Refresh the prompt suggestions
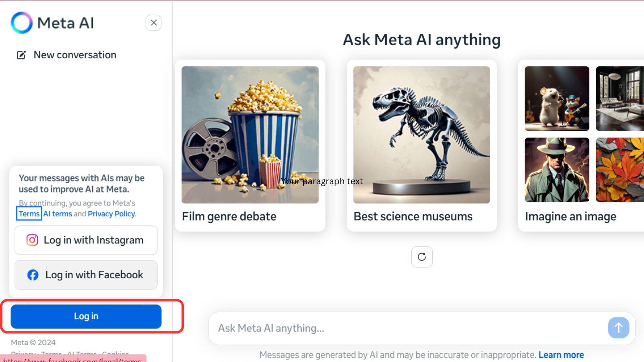Screen dimensions: 644x362 [422, 257]
